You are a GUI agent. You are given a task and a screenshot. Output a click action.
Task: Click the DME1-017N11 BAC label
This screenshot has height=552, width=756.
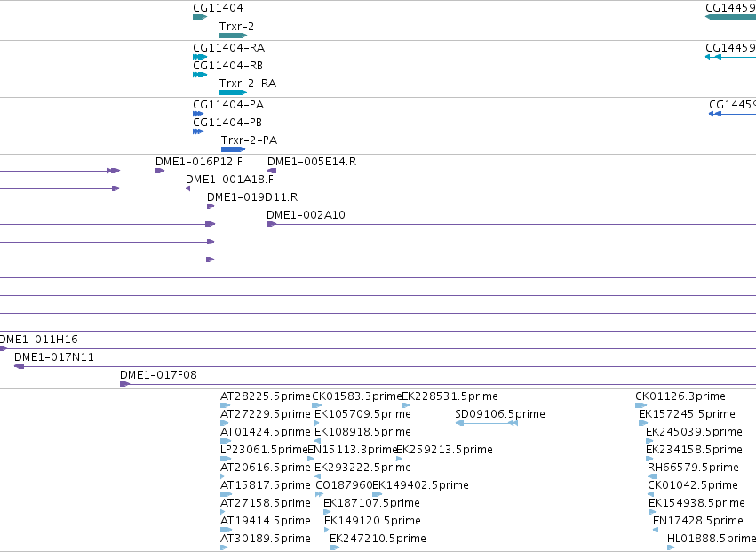coord(54,357)
